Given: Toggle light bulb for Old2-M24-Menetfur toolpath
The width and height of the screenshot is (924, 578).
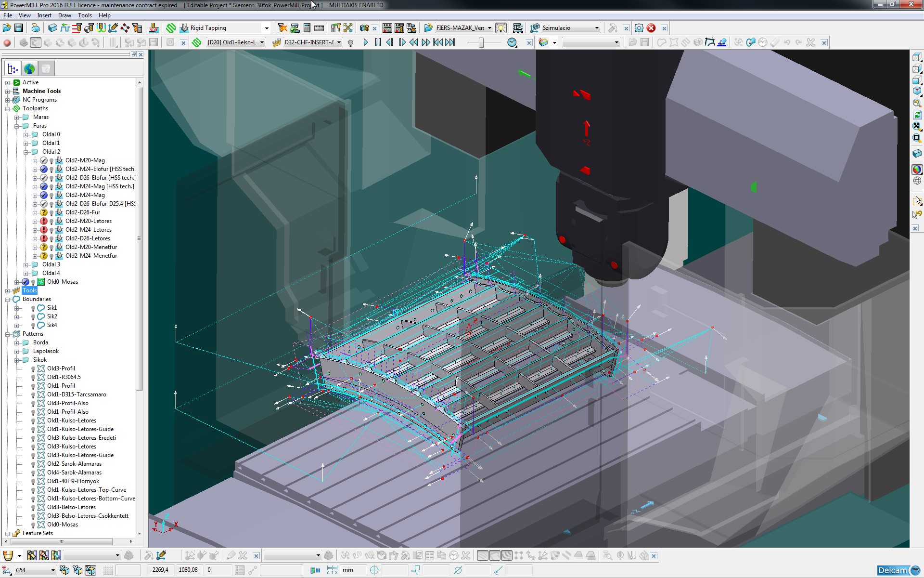Looking at the screenshot, I should click(x=51, y=256).
